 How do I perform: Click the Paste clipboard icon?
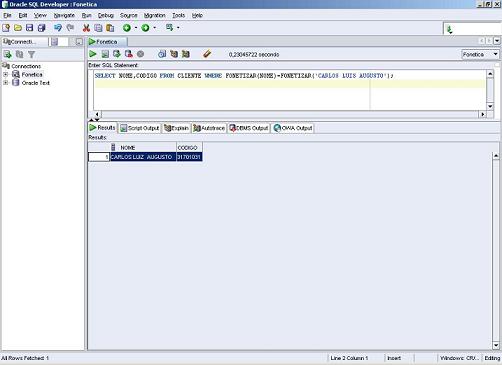click(x=110, y=28)
